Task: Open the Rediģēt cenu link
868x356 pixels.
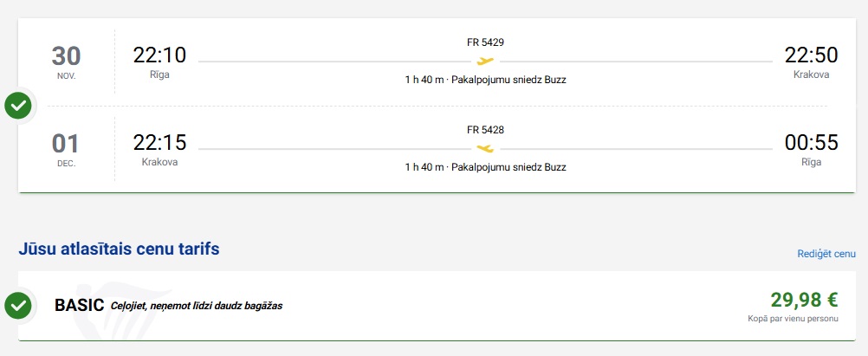Action: click(x=826, y=254)
